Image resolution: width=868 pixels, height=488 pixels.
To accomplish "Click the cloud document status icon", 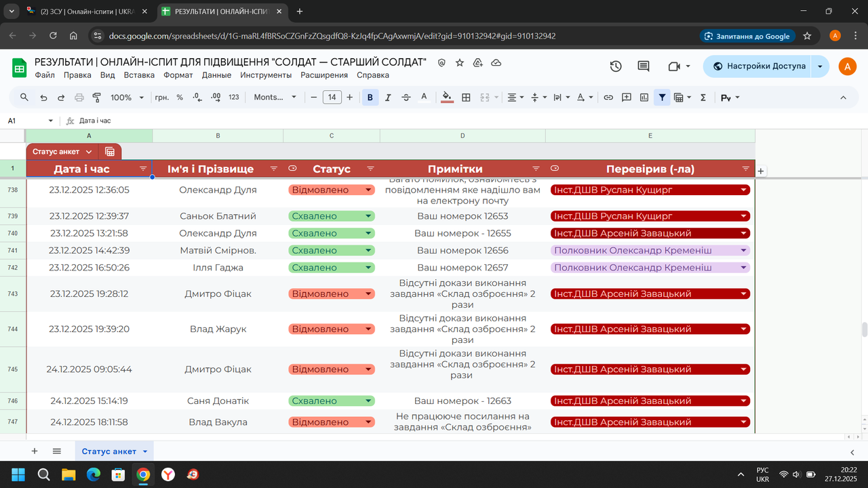I will [x=496, y=62].
